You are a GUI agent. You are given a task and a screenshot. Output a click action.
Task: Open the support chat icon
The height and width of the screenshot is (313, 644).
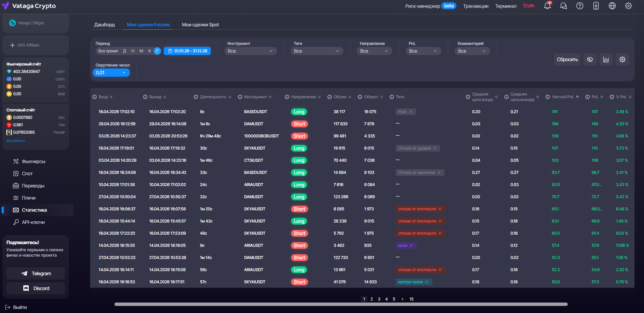pyautogui.click(x=563, y=6)
